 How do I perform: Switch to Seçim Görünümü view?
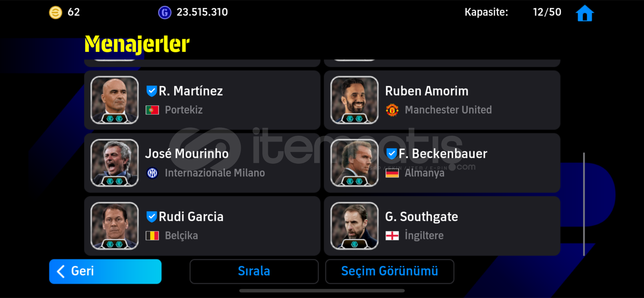(389, 271)
